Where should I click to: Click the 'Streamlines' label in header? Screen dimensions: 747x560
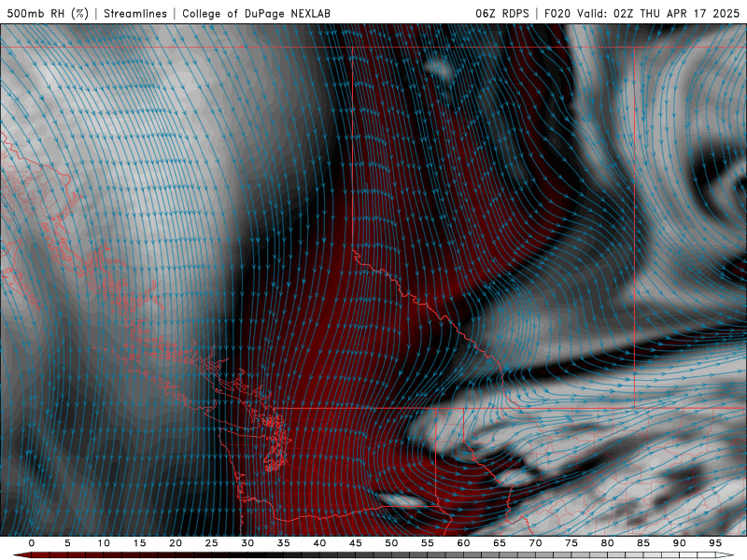(135, 13)
